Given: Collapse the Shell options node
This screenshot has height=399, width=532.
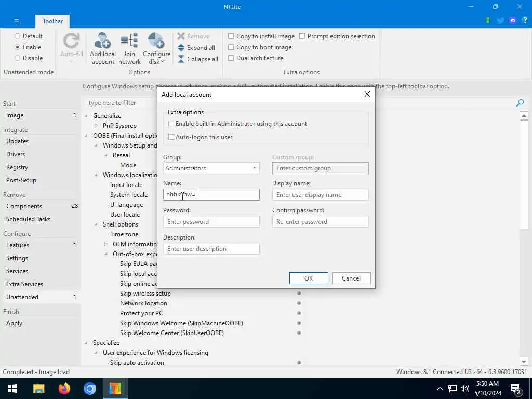Looking at the screenshot, I should click(x=96, y=224).
